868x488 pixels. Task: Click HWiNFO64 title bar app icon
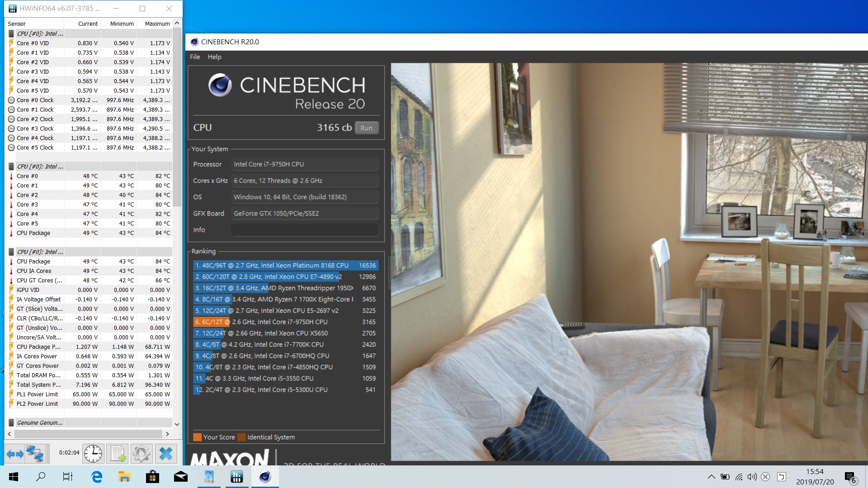point(12,9)
